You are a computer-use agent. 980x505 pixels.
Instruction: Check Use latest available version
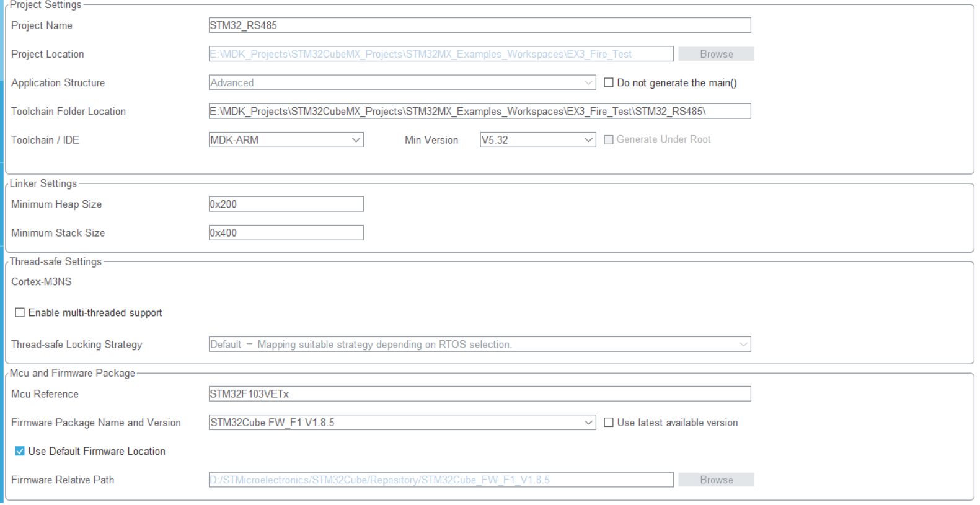(609, 422)
